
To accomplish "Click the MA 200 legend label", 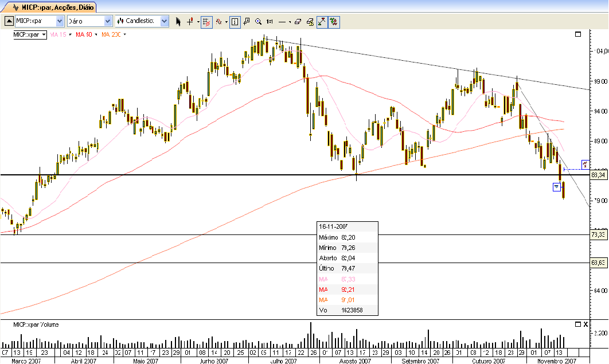I will tap(111, 34).
